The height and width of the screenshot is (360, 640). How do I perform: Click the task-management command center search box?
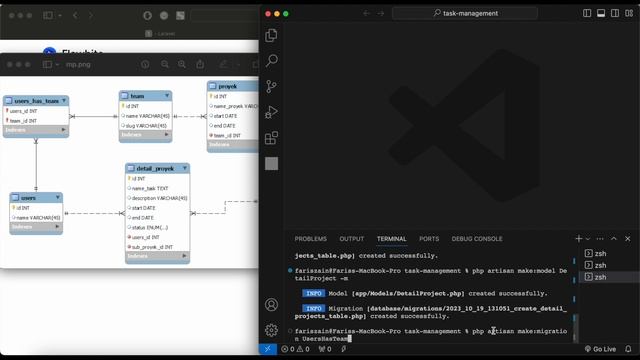pos(465,13)
